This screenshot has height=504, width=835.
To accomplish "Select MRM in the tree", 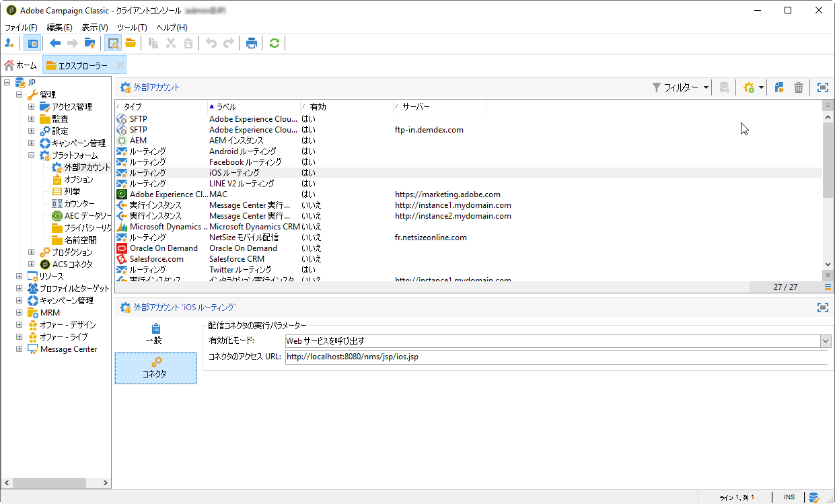I will (x=50, y=313).
